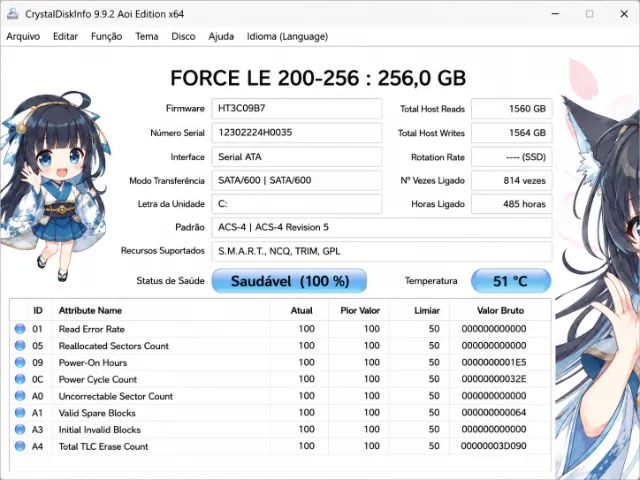Click raw value 0000000001E5
640x480 pixels.
pos(494,362)
